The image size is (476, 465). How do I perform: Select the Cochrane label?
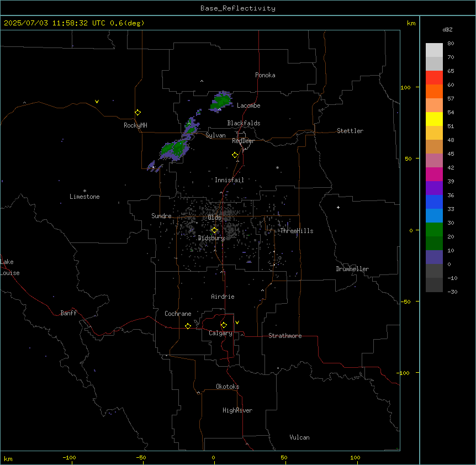[178, 314]
